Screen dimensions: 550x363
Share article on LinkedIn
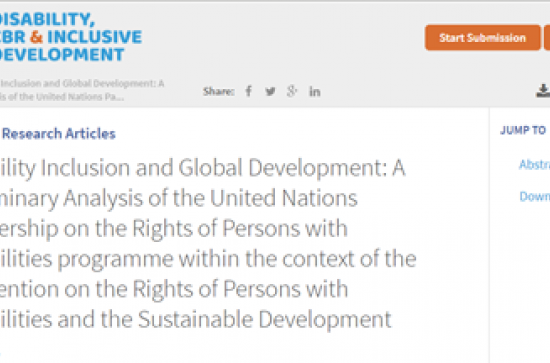tap(315, 92)
